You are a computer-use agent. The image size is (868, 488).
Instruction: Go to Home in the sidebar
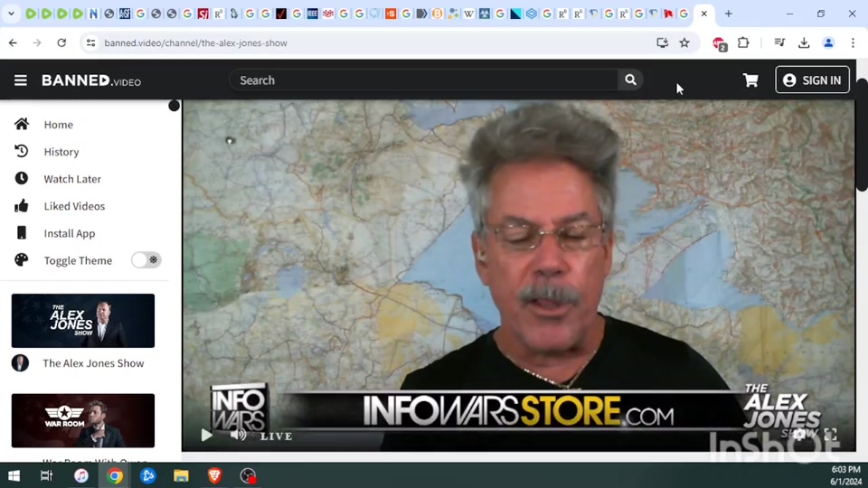[x=58, y=125]
